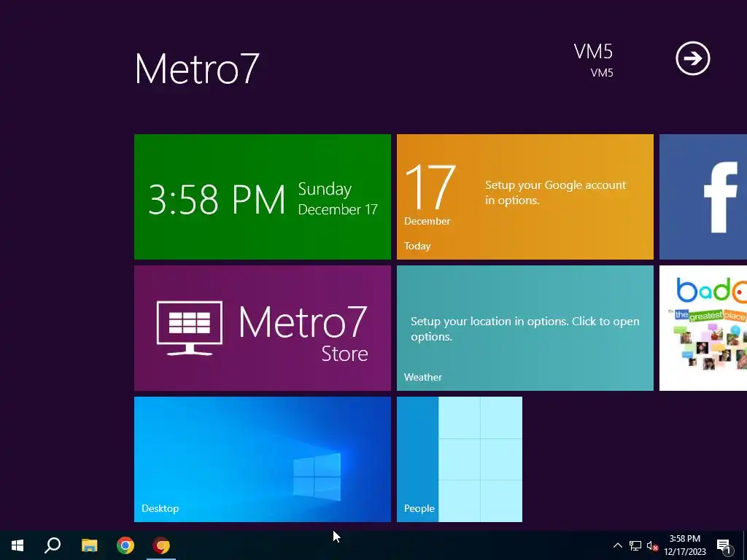Open the Badoo tile
Image resolution: width=747 pixels, height=560 pixels.
(x=703, y=328)
